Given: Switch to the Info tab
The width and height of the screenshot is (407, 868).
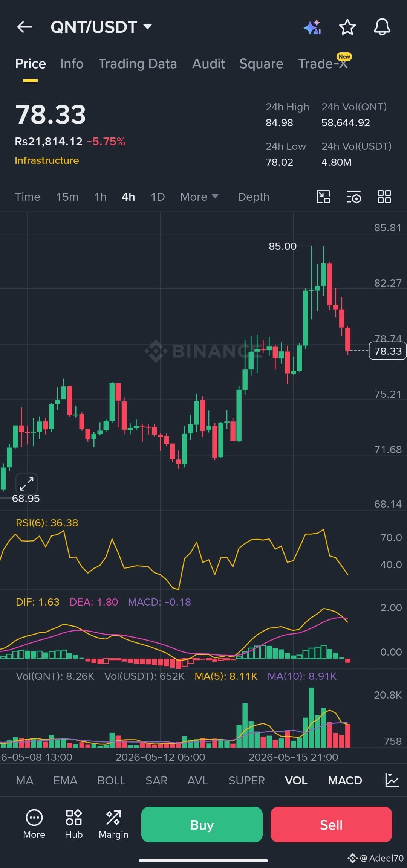Looking at the screenshot, I should [x=72, y=64].
